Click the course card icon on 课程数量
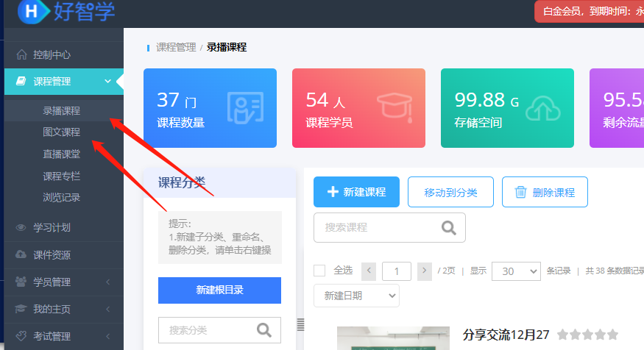This screenshot has width=644, height=350. (x=245, y=107)
